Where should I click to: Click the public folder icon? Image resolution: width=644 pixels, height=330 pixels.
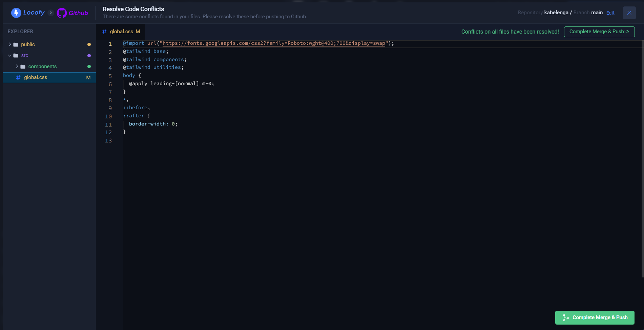click(16, 44)
